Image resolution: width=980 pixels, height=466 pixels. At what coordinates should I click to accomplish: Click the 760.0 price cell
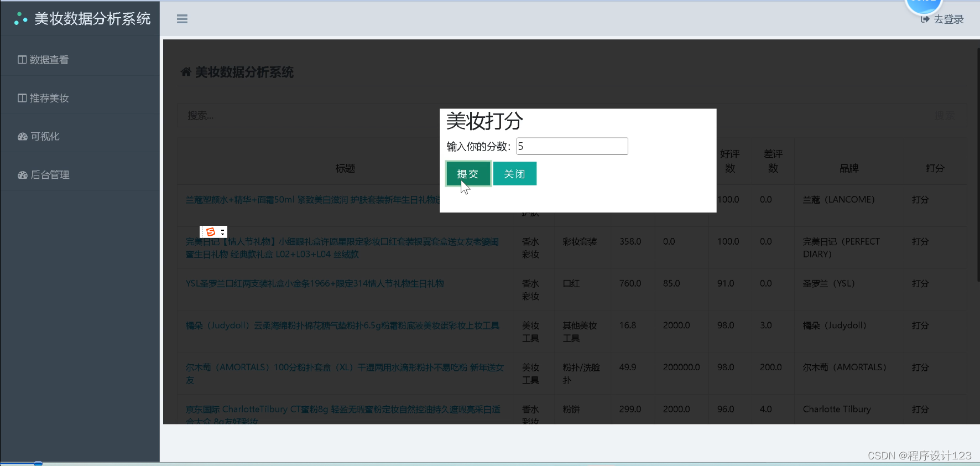(630, 283)
